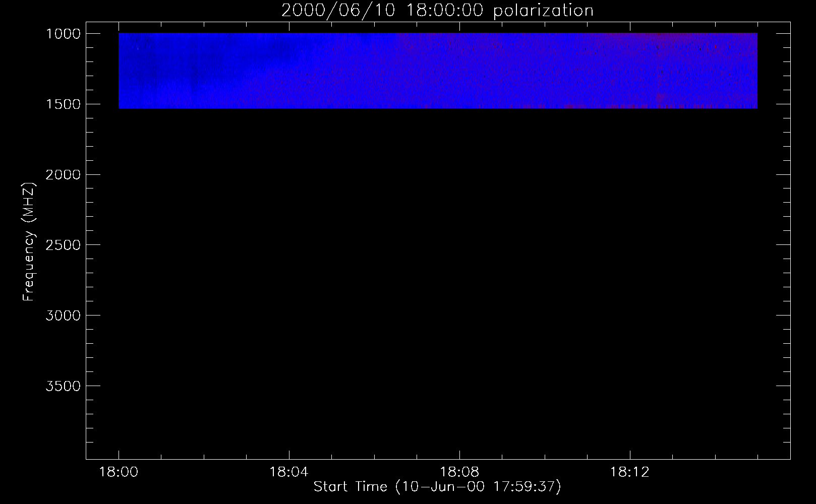This screenshot has width=816, height=504.
Task: Click the 18:08 time tick label
Action: tap(459, 472)
